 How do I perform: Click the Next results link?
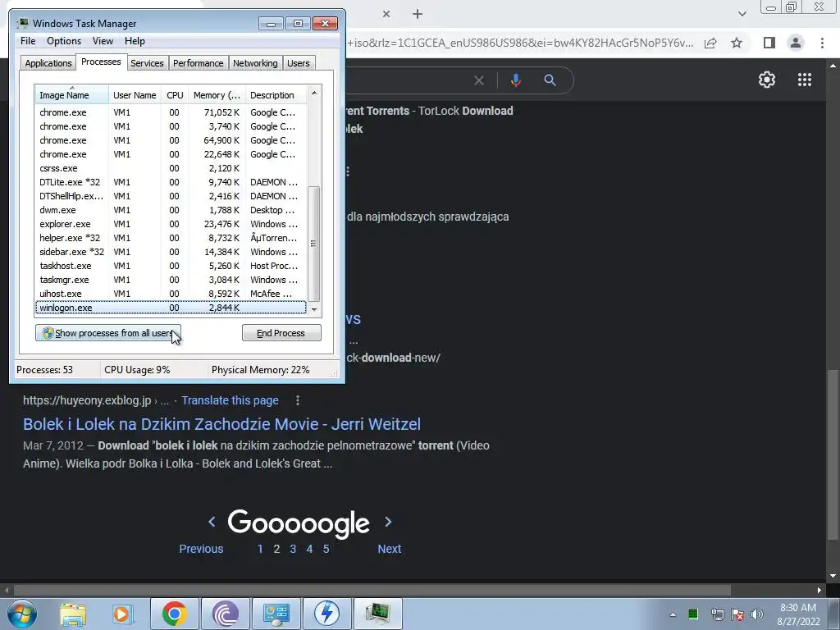(390, 549)
